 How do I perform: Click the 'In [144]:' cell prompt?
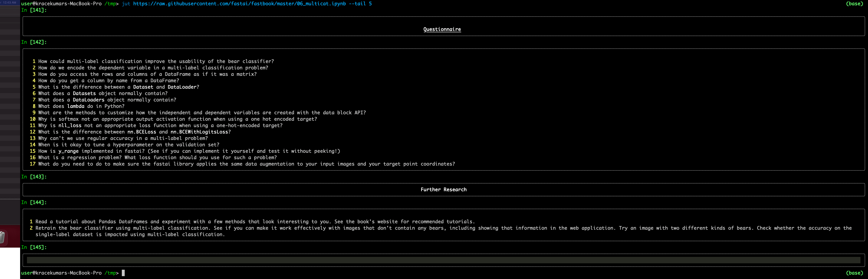[34, 202]
